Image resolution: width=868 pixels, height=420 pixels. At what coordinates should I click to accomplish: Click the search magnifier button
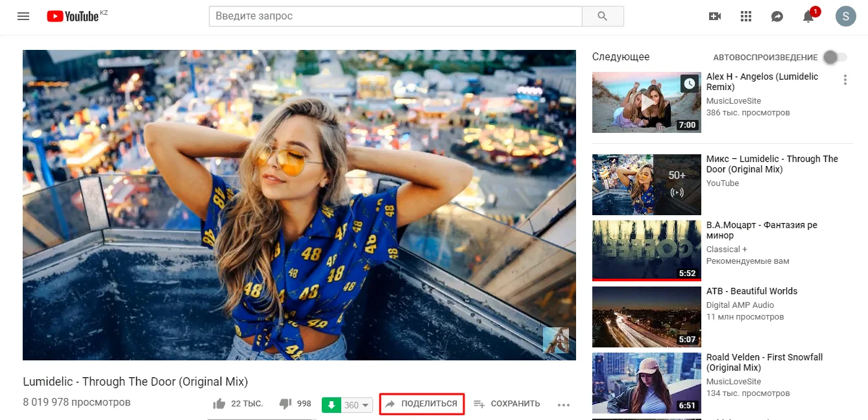pos(603,16)
